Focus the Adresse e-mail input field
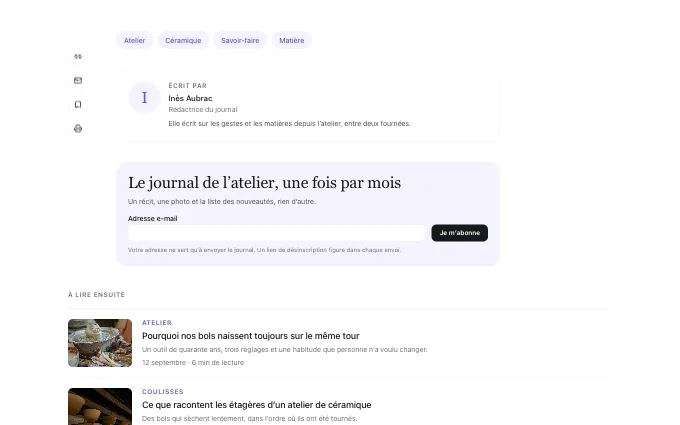This screenshot has width=680, height=425. 277,233
